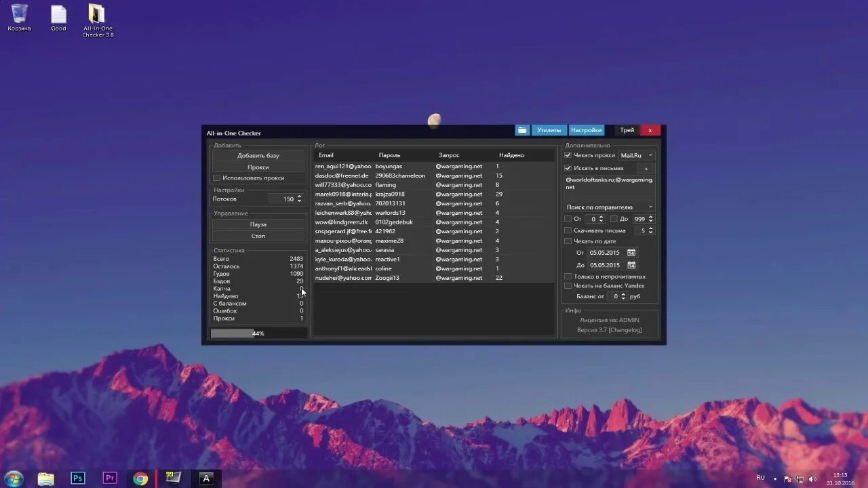Open the taskbar clock showing 13:13
The height and width of the screenshot is (488, 868).
840,479
